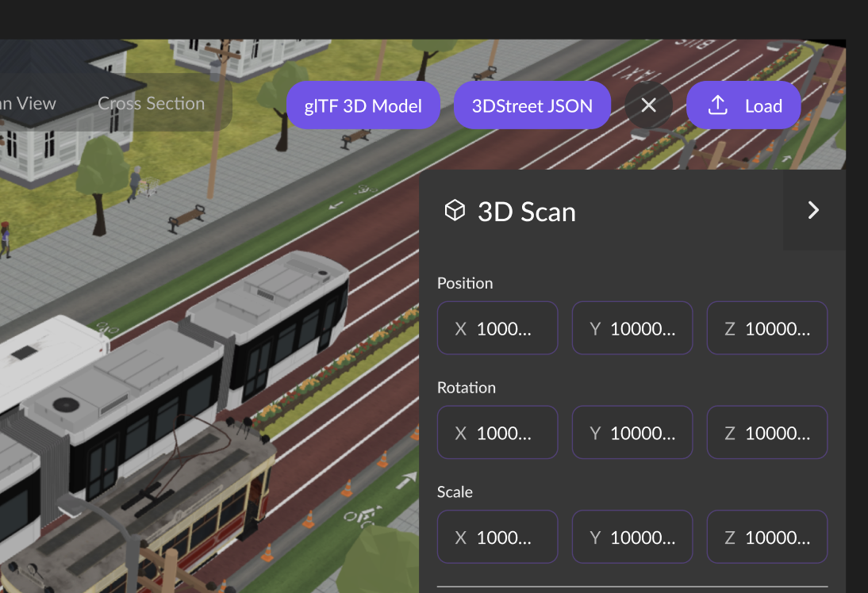The height and width of the screenshot is (593, 868).
Task: Click the 3D Scan panel title
Action: point(525,211)
